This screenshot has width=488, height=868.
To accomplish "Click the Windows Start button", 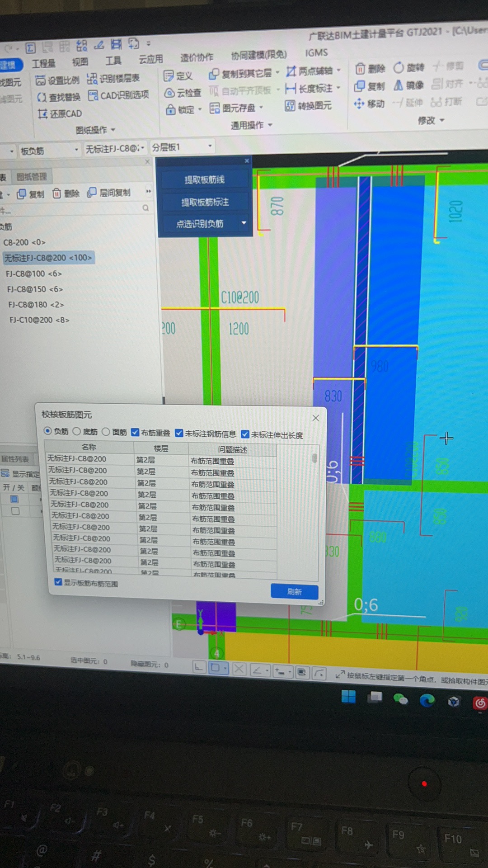I will tap(348, 697).
